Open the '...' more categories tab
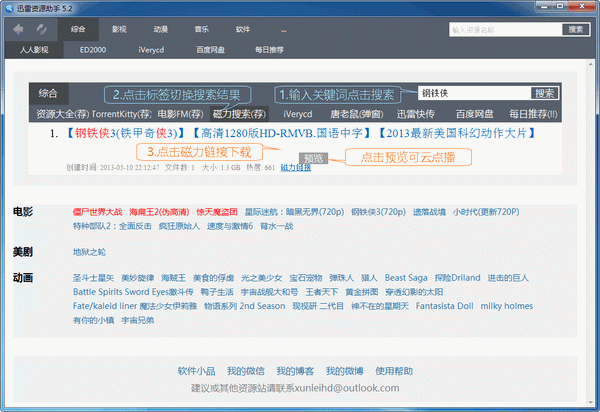This screenshot has width=600, height=412. click(x=284, y=30)
